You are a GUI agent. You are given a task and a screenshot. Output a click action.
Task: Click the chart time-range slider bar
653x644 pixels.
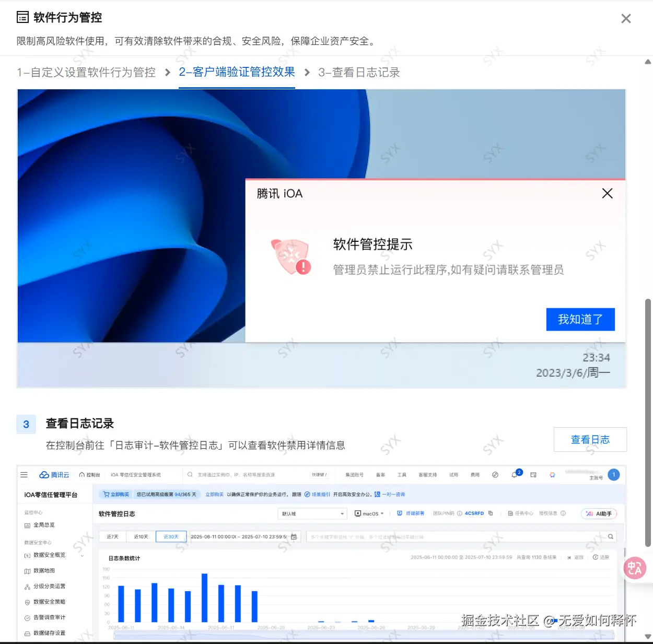[x=364, y=636]
